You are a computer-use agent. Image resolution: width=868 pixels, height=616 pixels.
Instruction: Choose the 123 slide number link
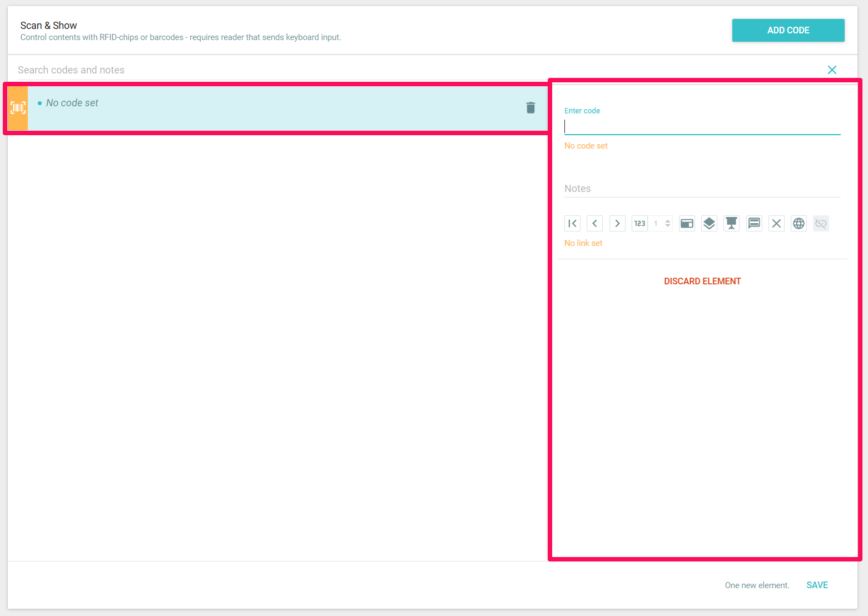639,224
